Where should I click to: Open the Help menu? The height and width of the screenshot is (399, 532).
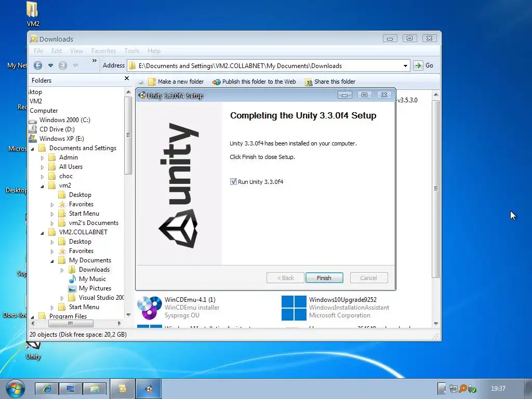click(154, 50)
